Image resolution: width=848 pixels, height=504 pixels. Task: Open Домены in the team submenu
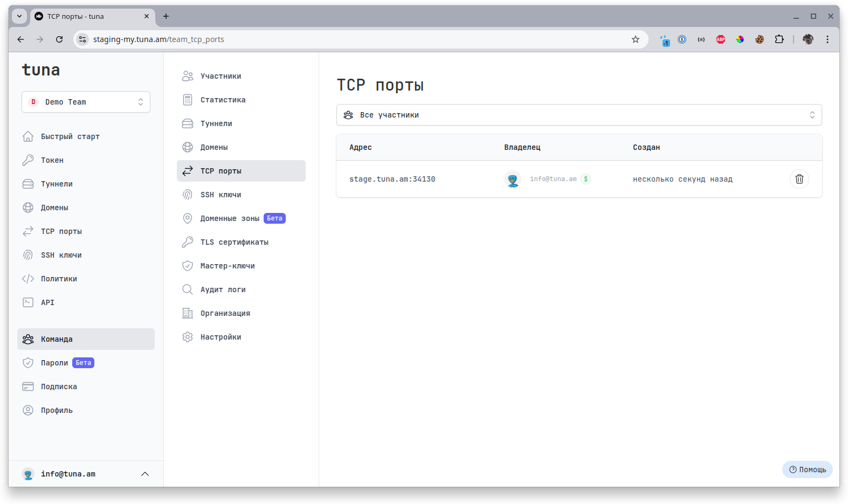coord(241,147)
